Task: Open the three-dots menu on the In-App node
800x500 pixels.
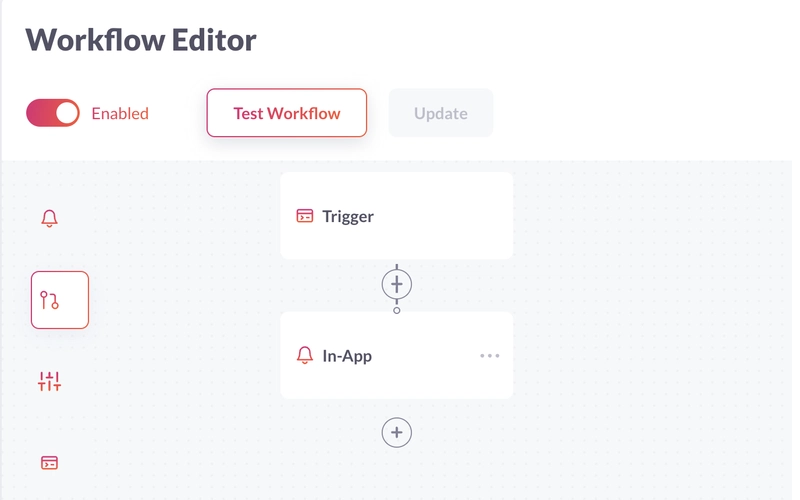Action: point(490,356)
